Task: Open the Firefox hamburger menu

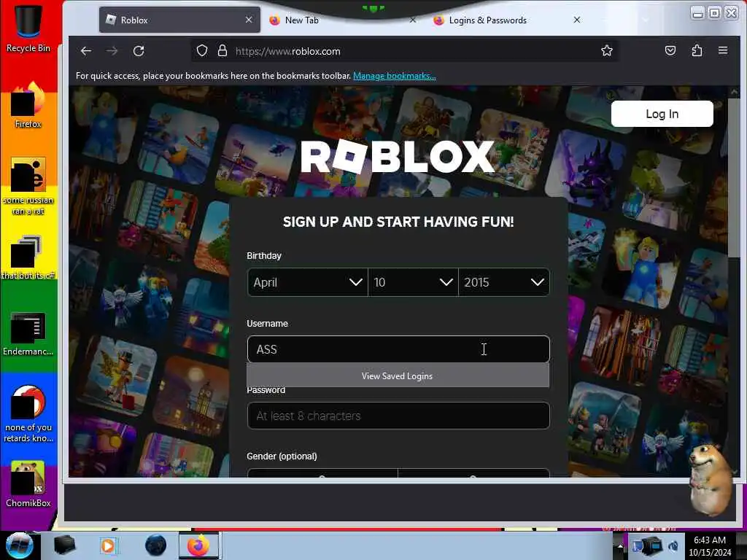Action: click(x=723, y=50)
